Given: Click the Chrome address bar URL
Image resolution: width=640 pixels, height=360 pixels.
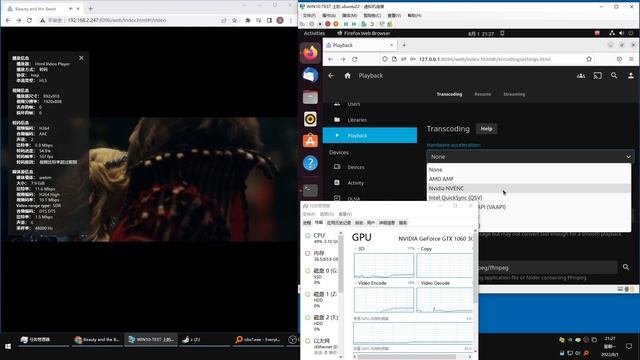Looking at the screenshot, I should pos(117,20).
